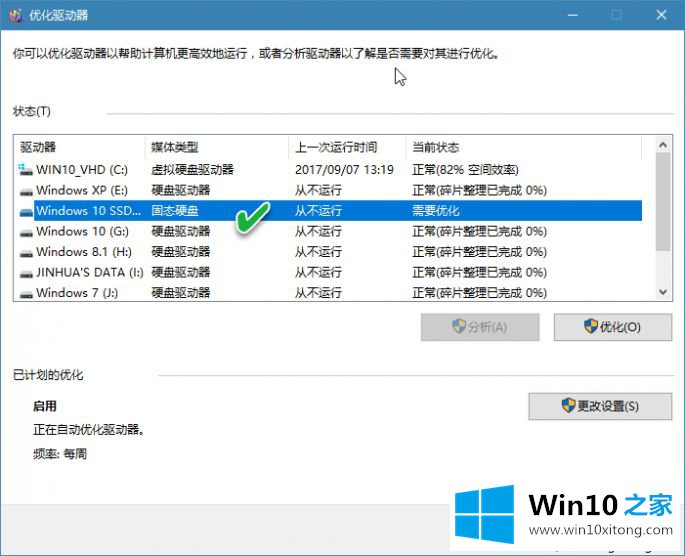Open 更改设置(S) for scheduled optimization
The height and width of the screenshot is (556, 685).
600,406
